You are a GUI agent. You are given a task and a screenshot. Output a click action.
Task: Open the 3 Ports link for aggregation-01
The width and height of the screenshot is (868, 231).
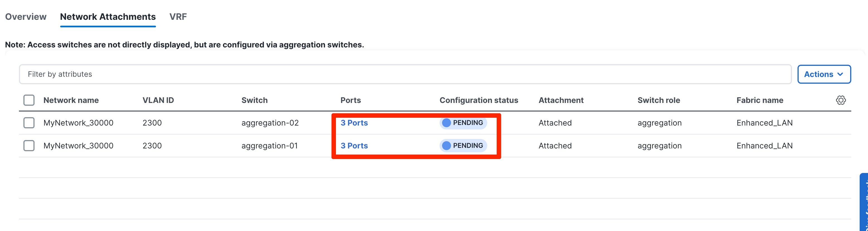tap(354, 146)
